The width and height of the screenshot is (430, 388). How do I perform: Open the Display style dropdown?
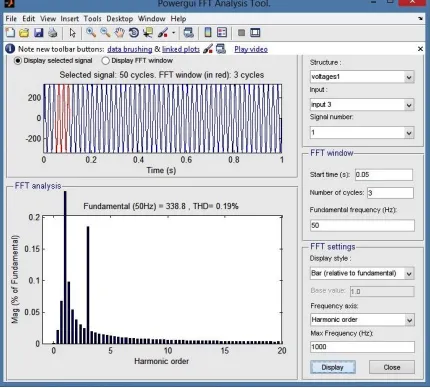click(x=362, y=273)
